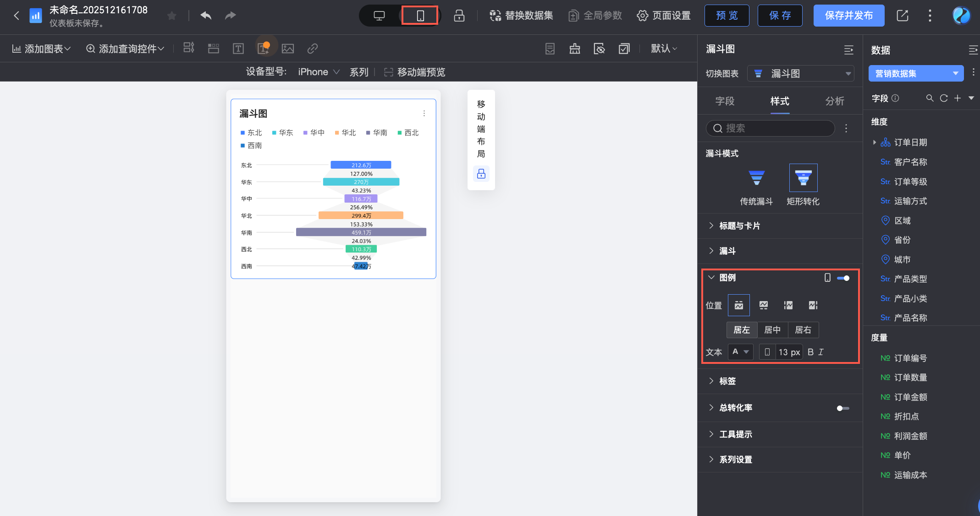Screen dimensions: 980x516
Task: Click the text box icon in toolbar
Action: click(238, 49)
